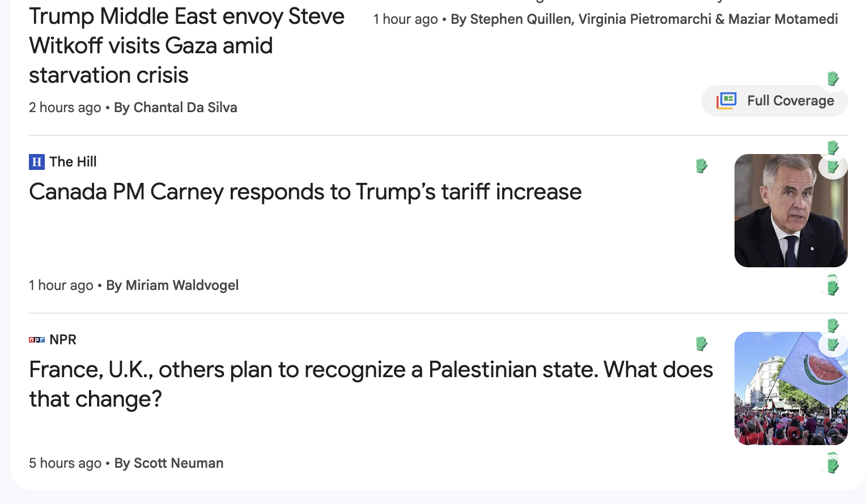
Task: Open the Witkoff visits Gaza headline
Action: click(186, 46)
